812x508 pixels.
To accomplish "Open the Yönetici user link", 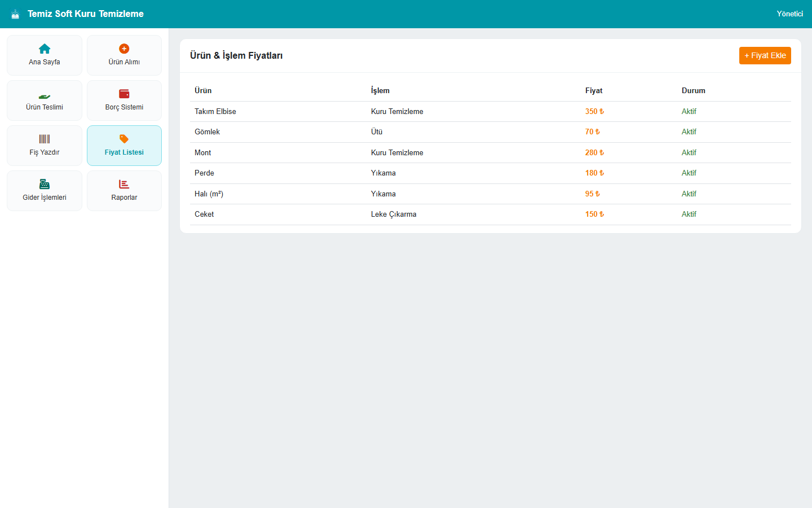I will point(789,14).
